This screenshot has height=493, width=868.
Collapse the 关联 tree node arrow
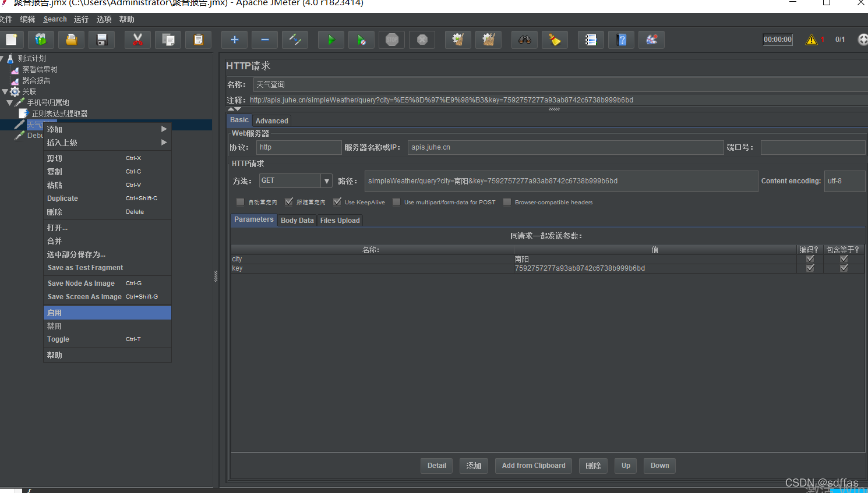[5, 91]
